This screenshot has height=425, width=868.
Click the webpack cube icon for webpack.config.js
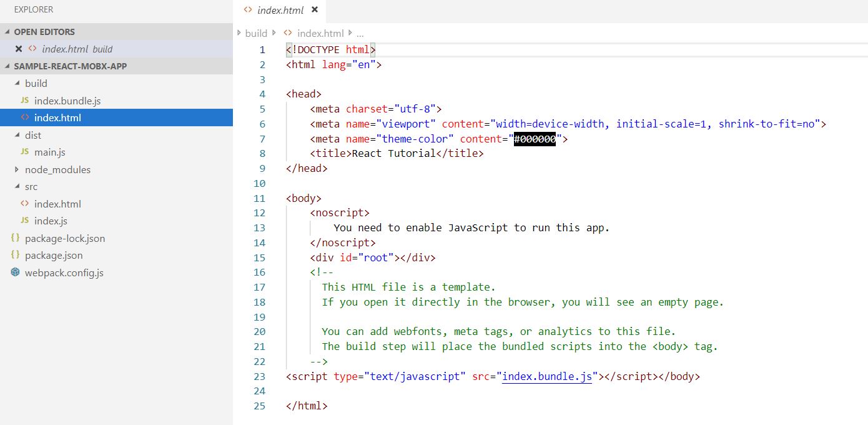pos(15,272)
